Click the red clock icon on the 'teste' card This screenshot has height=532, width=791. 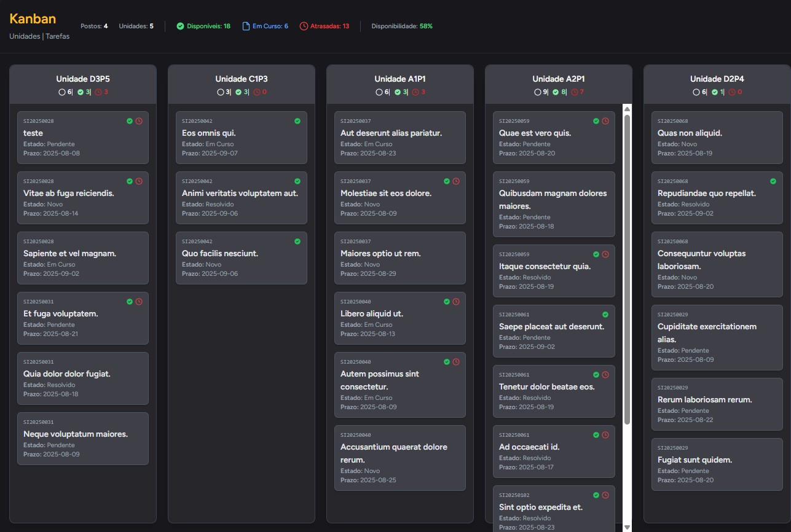138,121
